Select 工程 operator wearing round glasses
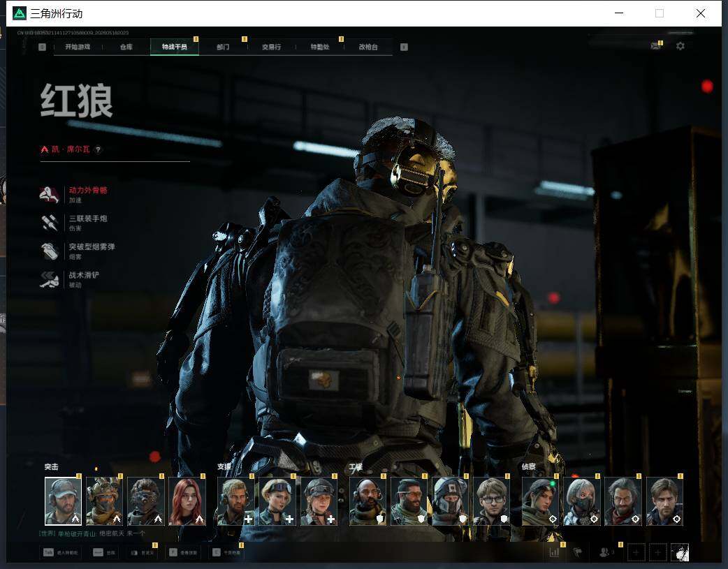This screenshot has width=728, height=569. tap(492, 501)
